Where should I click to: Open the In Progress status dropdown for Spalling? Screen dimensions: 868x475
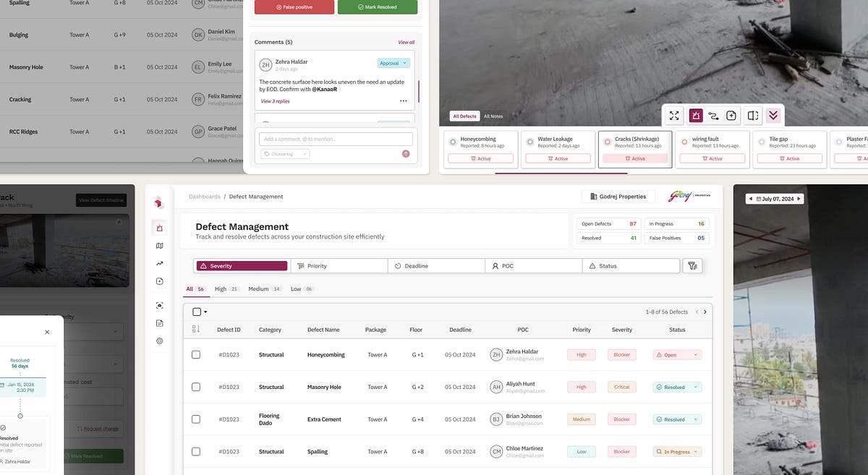tap(677, 452)
